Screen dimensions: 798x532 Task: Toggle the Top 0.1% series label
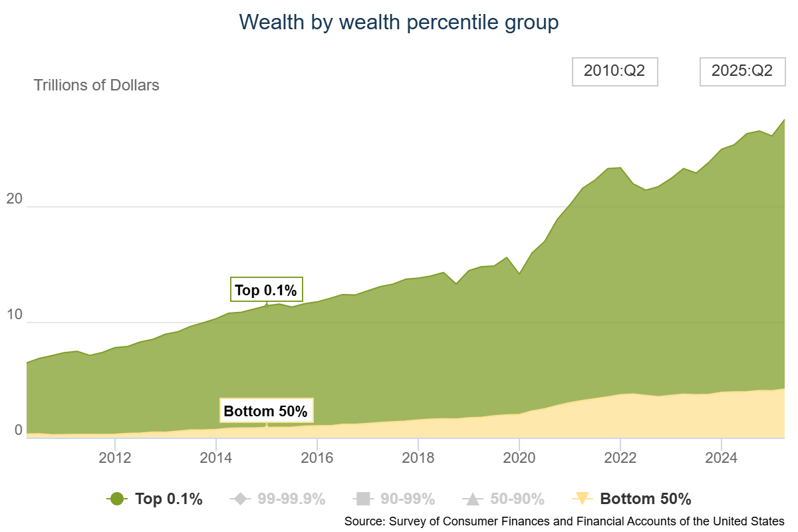click(168, 499)
